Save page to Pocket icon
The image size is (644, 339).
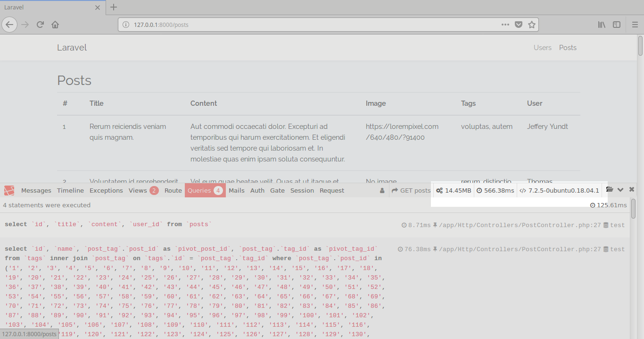coord(519,25)
